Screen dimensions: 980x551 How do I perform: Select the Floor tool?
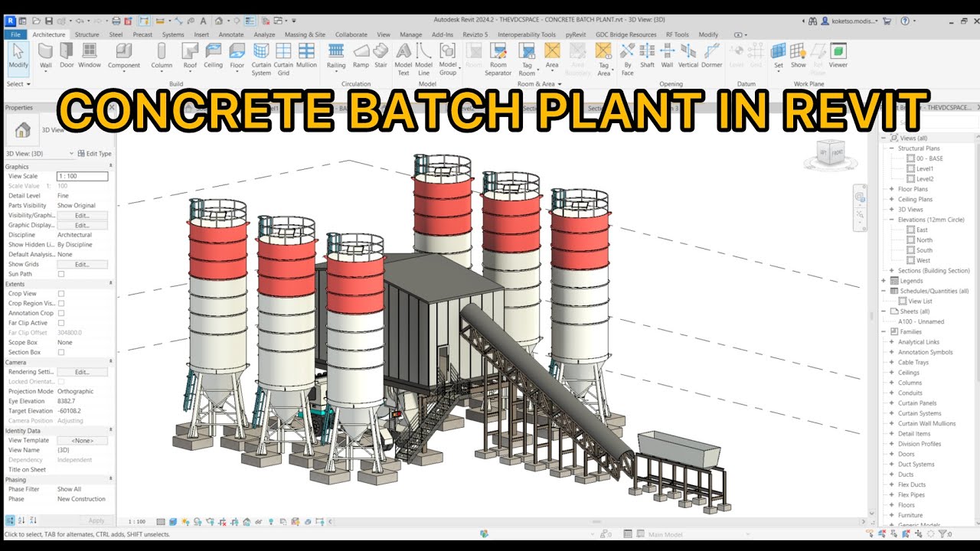[x=237, y=56]
